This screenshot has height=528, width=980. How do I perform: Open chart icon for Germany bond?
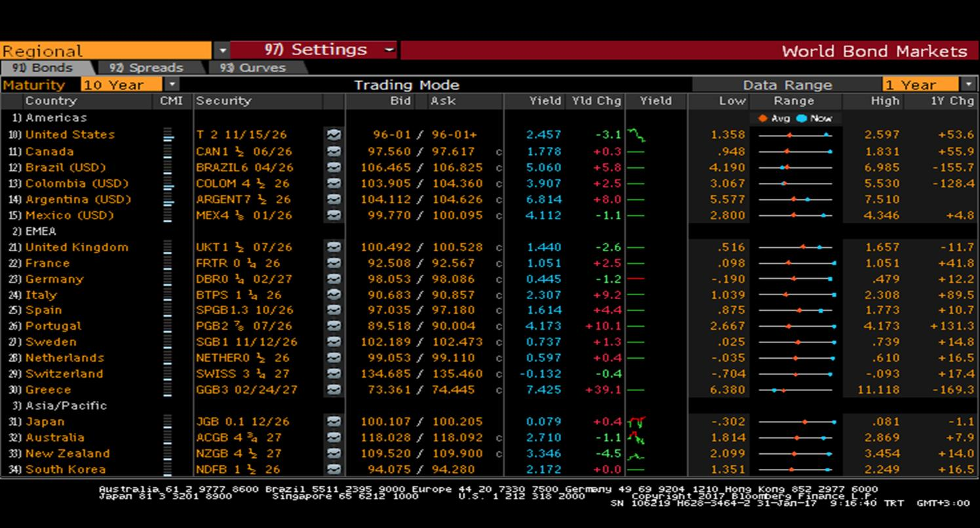[x=334, y=279]
